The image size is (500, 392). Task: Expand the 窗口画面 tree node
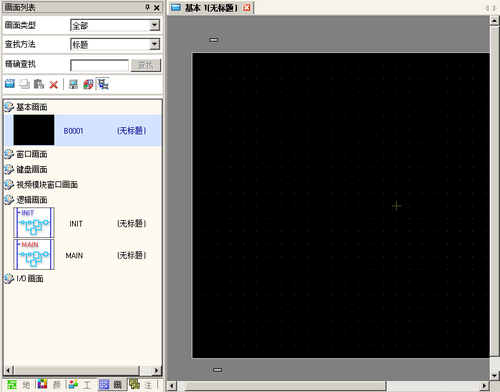(9, 154)
